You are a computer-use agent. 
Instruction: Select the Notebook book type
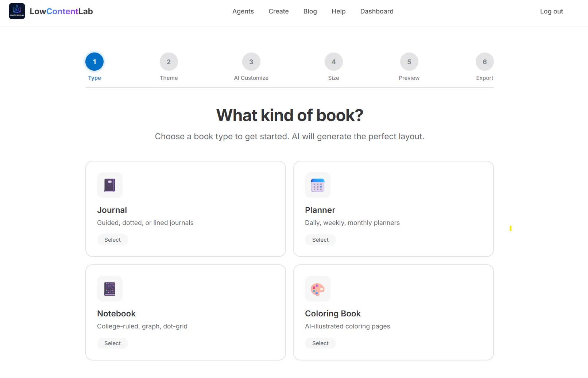coord(112,343)
